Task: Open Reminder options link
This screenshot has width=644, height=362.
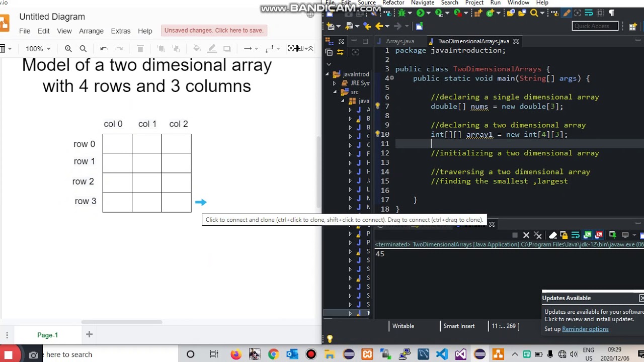Action: click(585, 329)
